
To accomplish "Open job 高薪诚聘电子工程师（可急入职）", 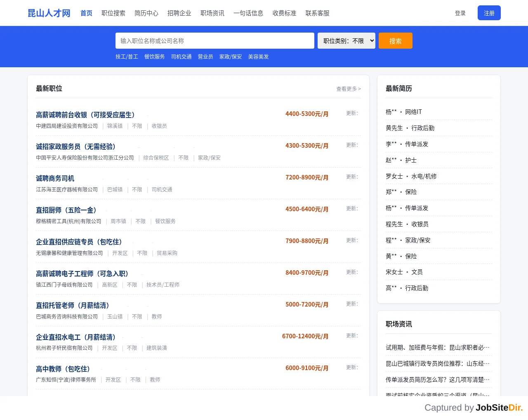I will [x=82, y=274].
